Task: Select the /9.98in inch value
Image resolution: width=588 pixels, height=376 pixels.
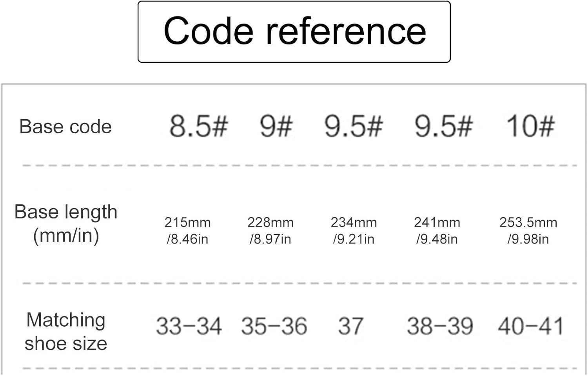Action: pos(528,239)
